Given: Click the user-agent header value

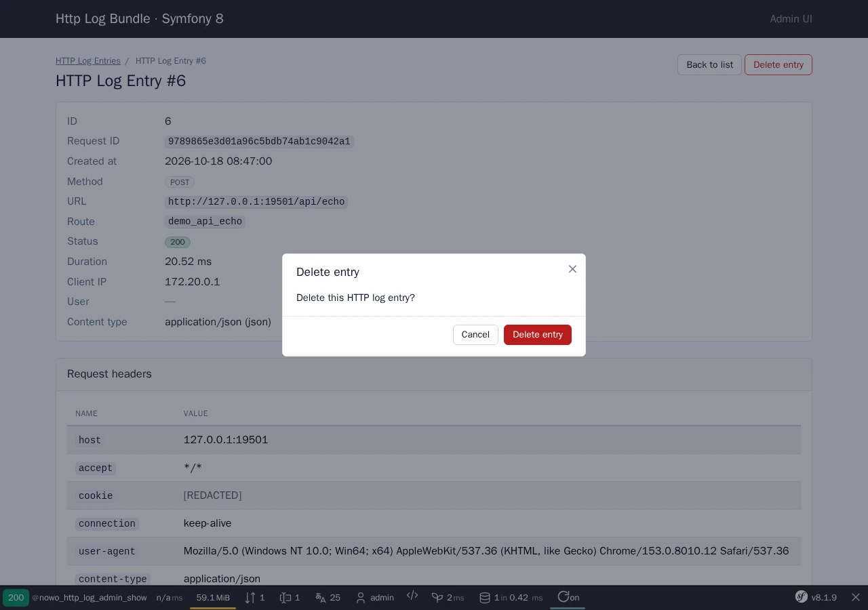Looking at the screenshot, I should coord(486,551).
